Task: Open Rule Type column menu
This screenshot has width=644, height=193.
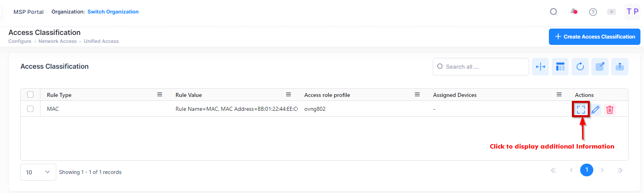Action: [160, 95]
